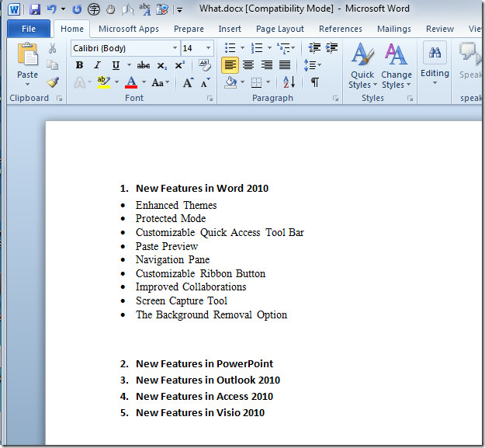Click the Increase Indent icon

click(331, 47)
